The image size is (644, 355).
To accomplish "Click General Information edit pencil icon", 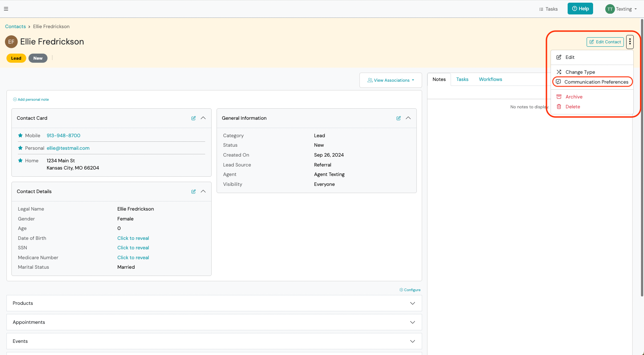I will click(399, 118).
